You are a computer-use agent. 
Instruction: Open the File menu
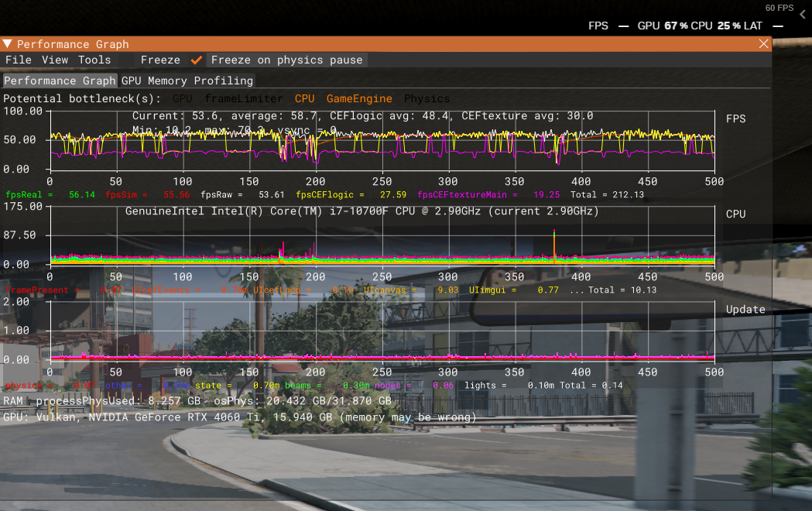click(18, 60)
